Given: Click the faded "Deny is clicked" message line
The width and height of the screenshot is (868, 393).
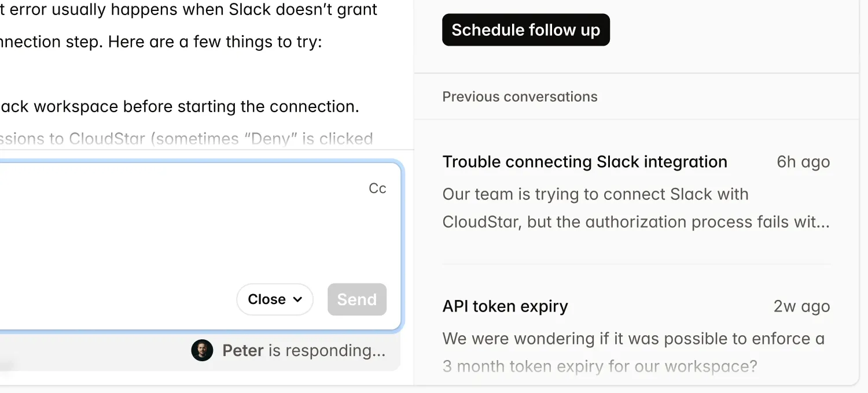Looking at the screenshot, I should [185, 139].
